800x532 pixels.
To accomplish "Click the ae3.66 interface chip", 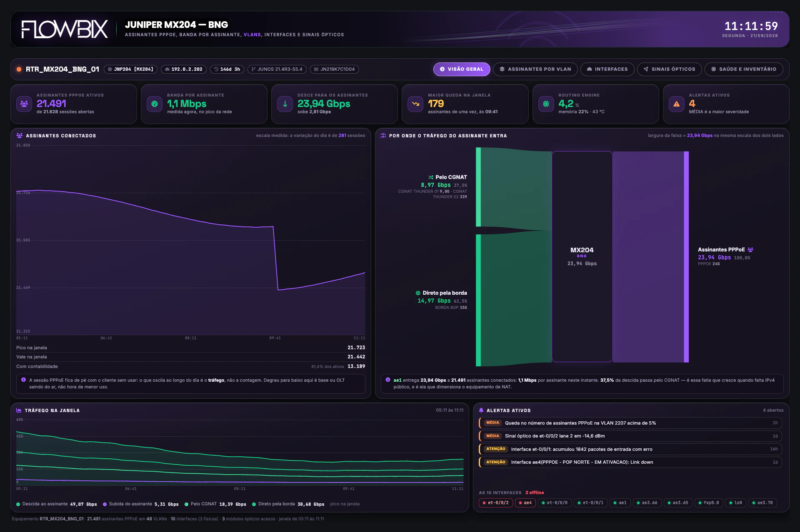I will [647, 503].
